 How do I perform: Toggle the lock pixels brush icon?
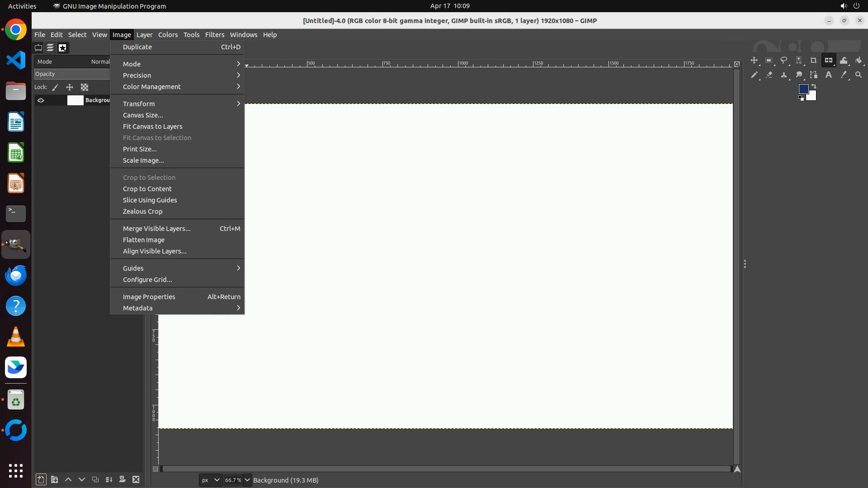55,87
